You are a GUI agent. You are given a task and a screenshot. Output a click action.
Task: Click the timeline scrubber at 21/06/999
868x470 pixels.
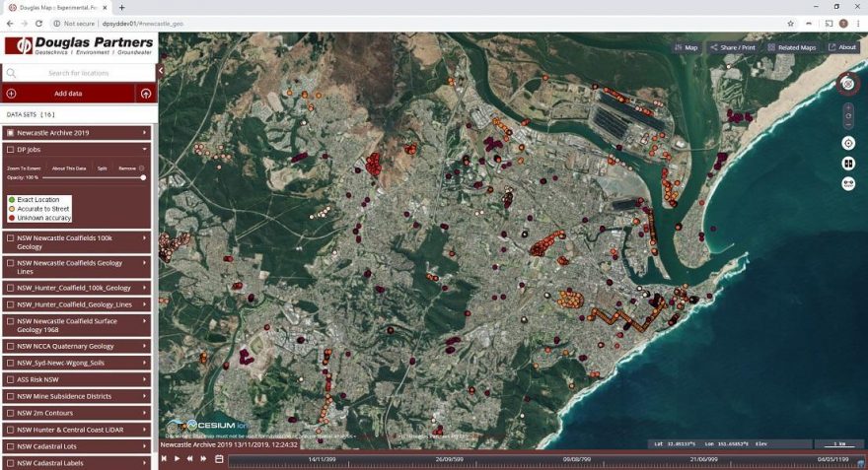click(703, 461)
